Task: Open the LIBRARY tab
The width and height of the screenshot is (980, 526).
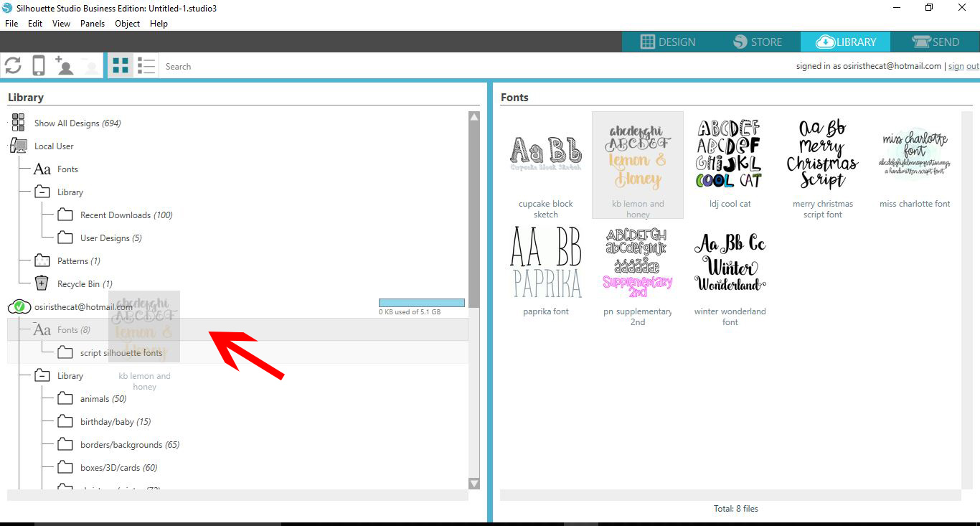Action: pos(846,42)
